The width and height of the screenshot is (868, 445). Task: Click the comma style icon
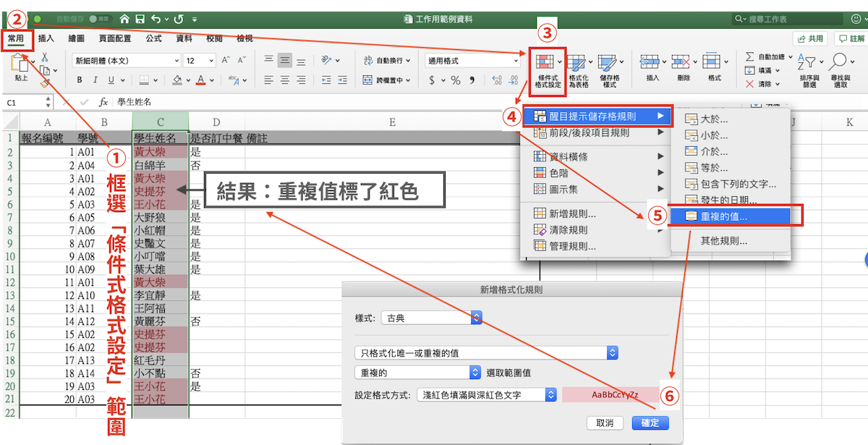473,80
